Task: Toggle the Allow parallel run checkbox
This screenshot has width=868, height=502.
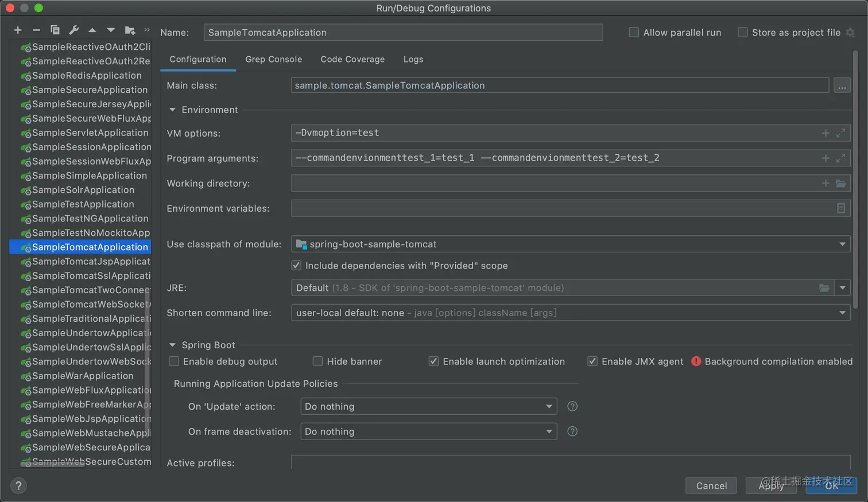Action: click(634, 33)
